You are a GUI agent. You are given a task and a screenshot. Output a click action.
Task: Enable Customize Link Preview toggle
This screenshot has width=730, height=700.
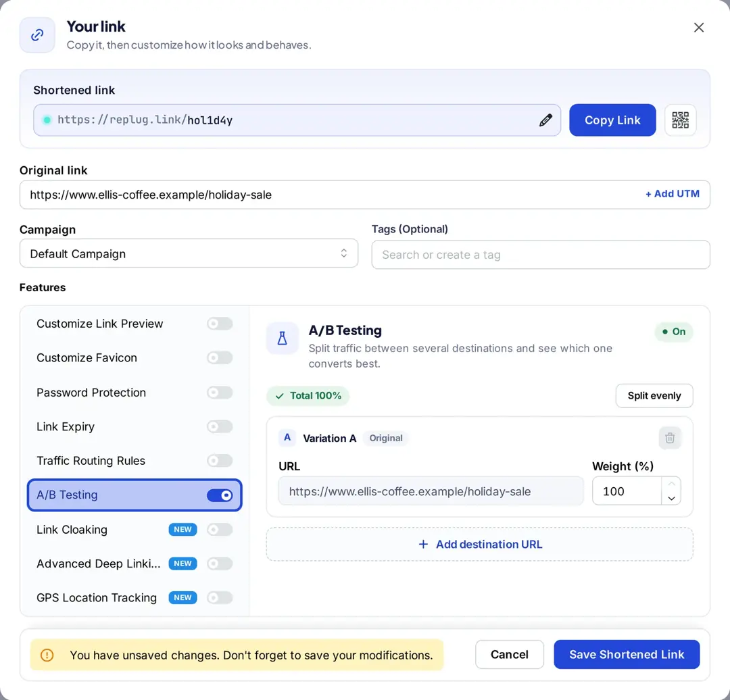(x=220, y=324)
